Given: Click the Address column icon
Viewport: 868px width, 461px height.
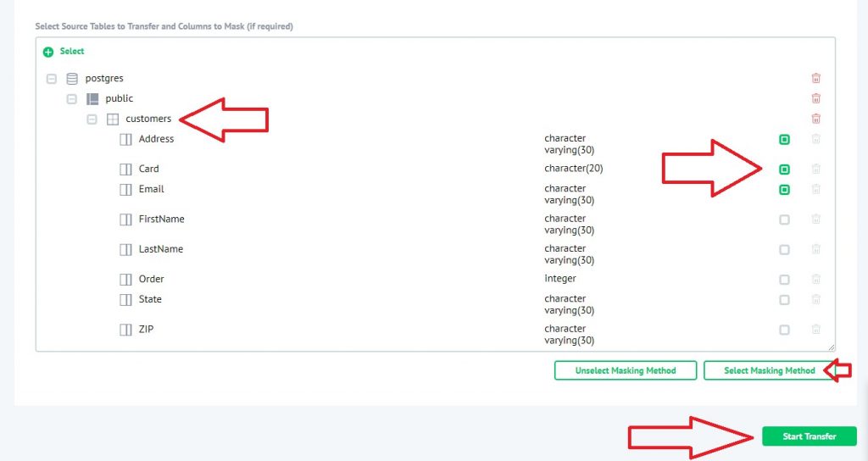Looking at the screenshot, I should coord(125,139).
